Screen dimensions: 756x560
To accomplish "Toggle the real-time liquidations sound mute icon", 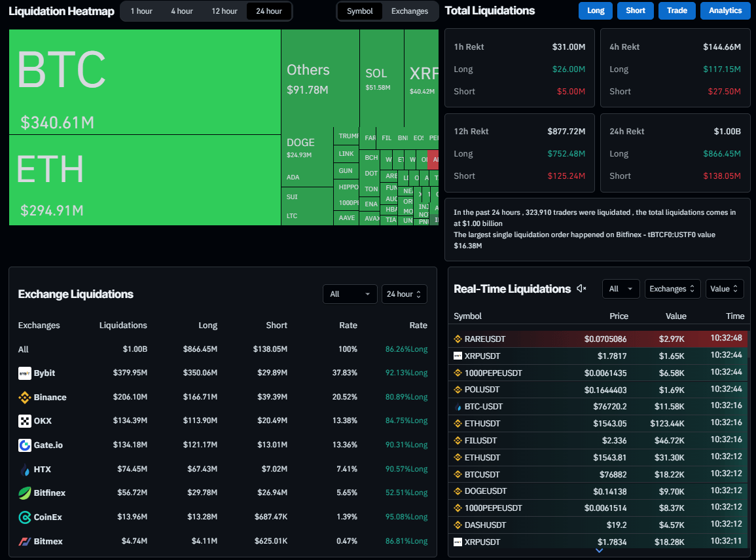I will pos(581,289).
